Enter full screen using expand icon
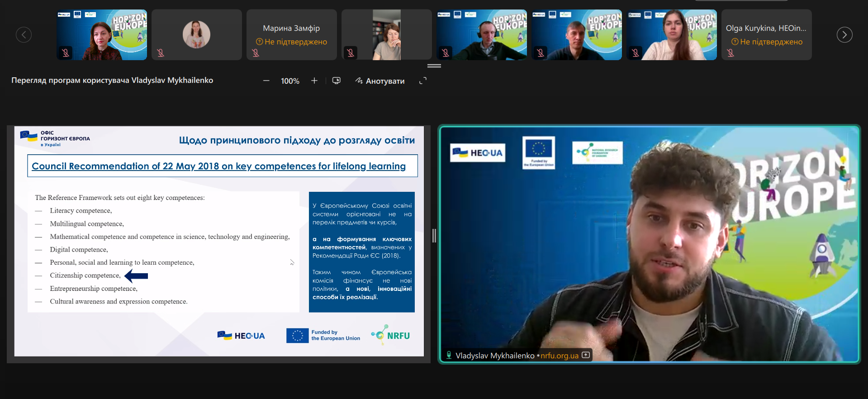 [423, 81]
